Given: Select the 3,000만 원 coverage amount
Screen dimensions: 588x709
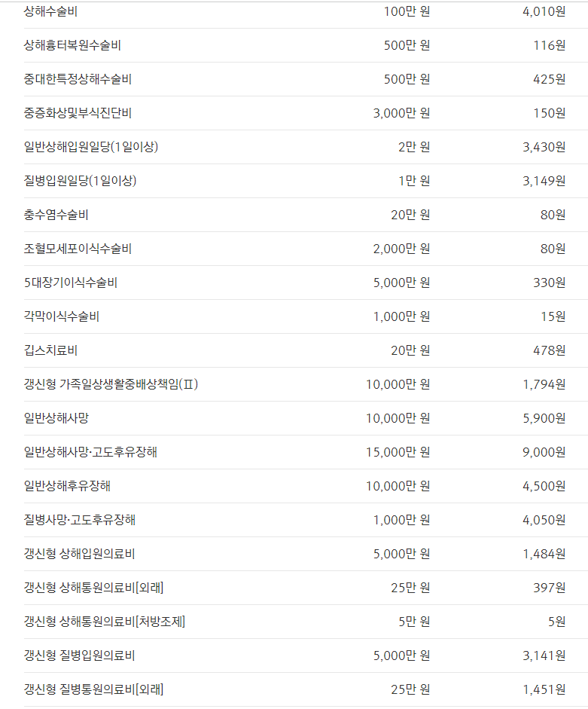Looking at the screenshot, I should pos(401,113).
